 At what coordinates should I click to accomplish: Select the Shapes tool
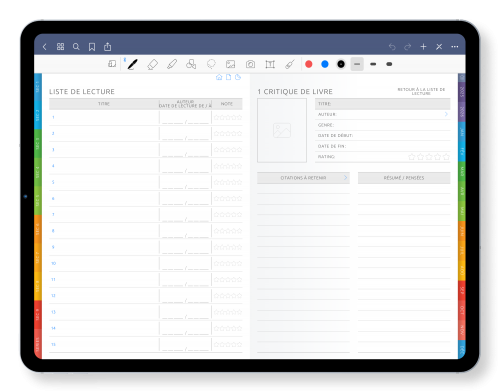tap(191, 64)
